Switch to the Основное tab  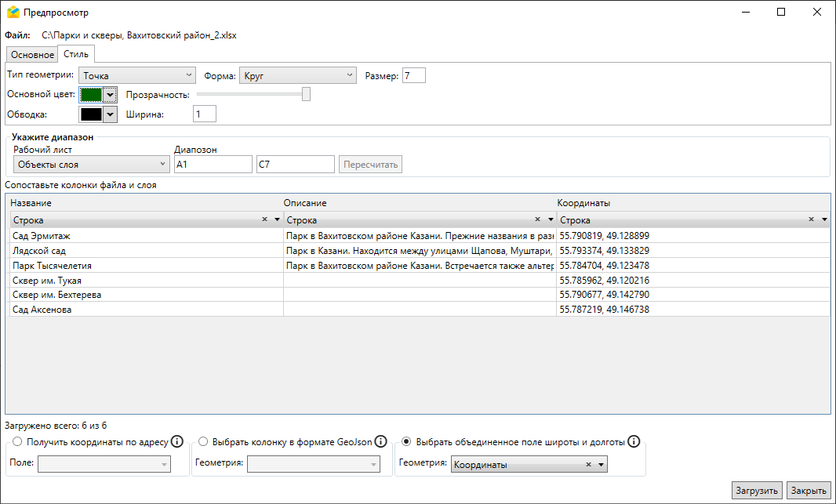(x=32, y=55)
